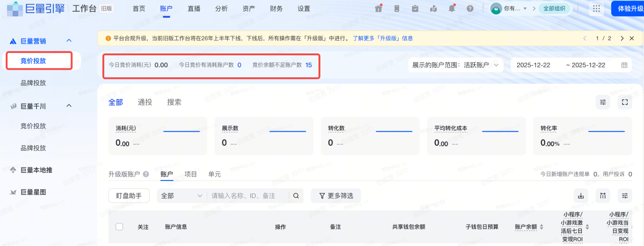Switch to 升级版账户 tab
644x246 pixels.
[x=124, y=174]
